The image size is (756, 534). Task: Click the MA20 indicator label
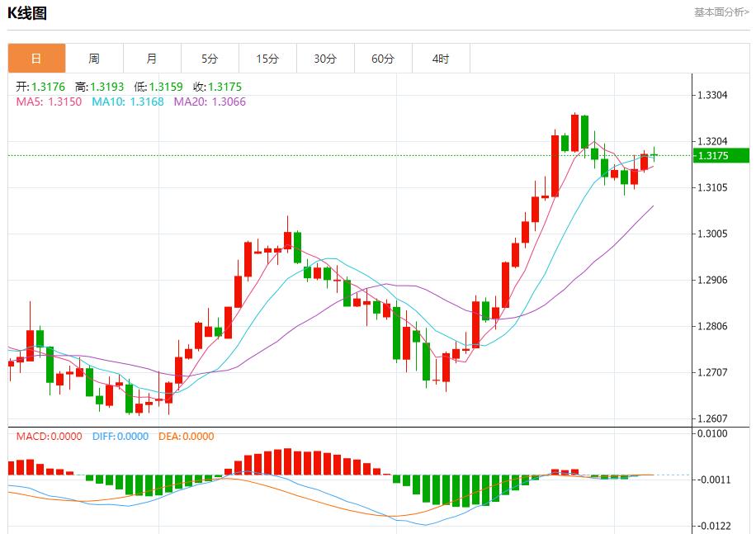209,102
